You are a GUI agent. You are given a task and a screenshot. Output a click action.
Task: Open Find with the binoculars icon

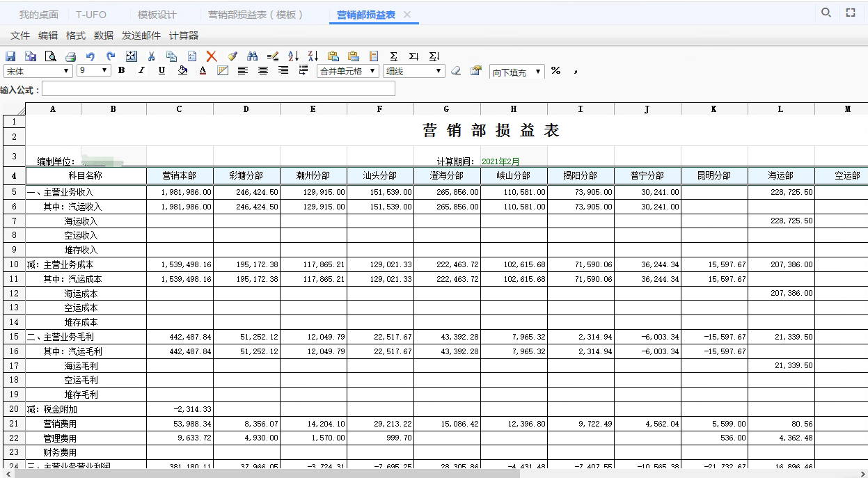click(x=253, y=56)
